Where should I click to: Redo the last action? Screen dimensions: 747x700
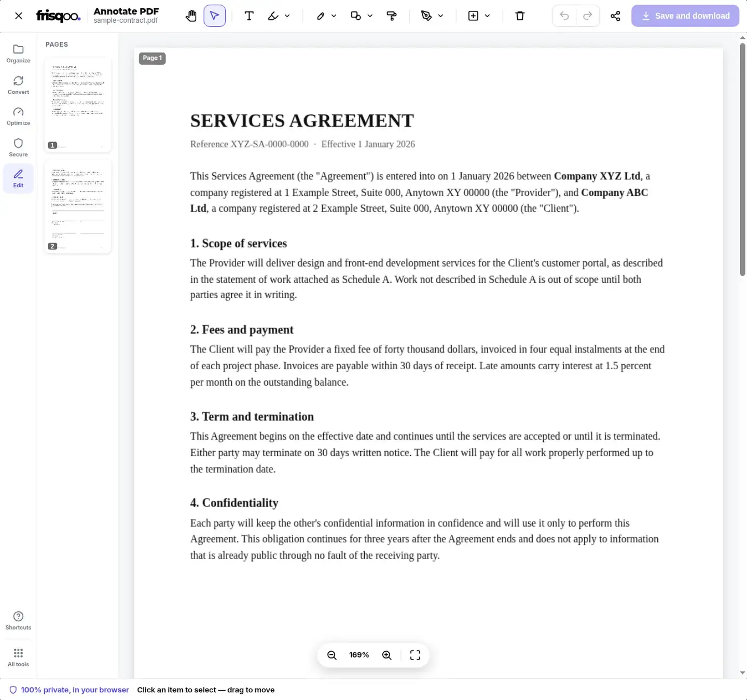pyautogui.click(x=588, y=16)
